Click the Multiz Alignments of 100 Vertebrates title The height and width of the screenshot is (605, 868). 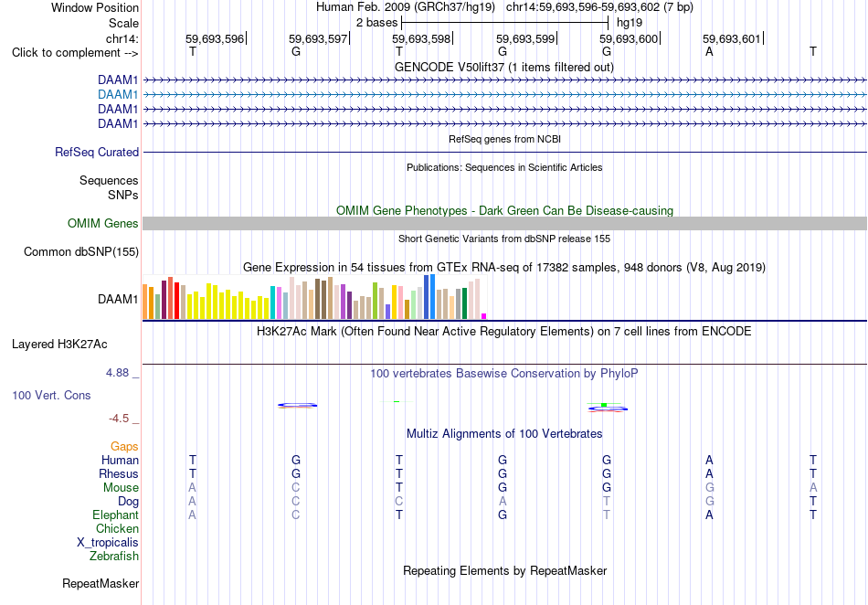point(504,433)
